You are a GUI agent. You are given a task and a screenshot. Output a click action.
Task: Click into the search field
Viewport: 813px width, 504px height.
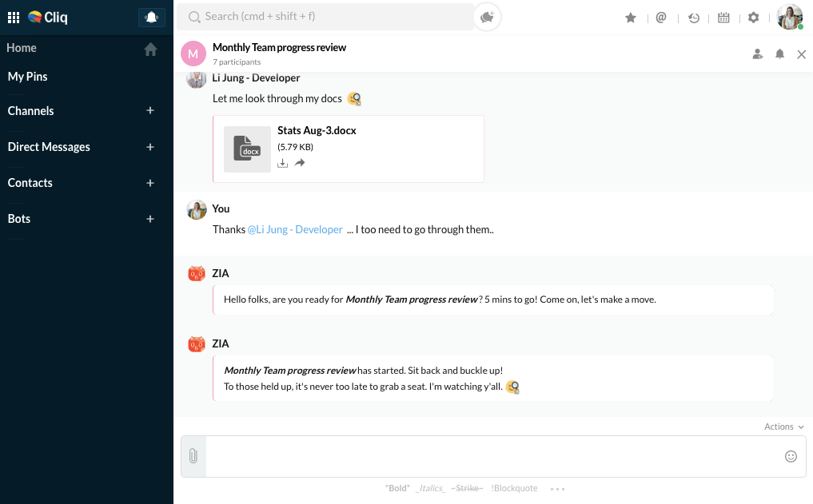[x=328, y=16]
